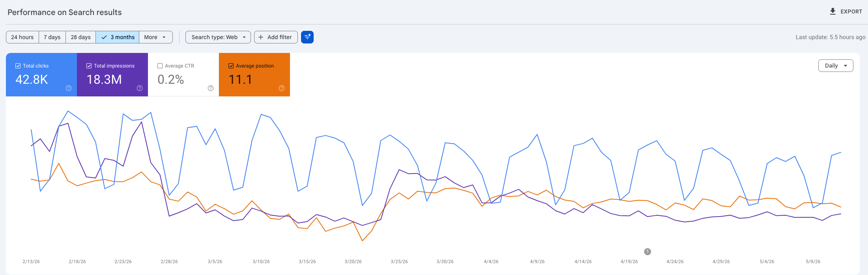This screenshot has height=275, width=868.
Task: Click the 18.3M total impressions value
Action: tap(104, 79)
